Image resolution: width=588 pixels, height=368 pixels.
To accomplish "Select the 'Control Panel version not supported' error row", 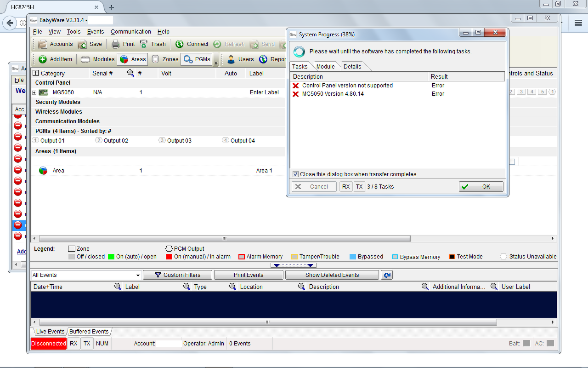I will point(397,86).
